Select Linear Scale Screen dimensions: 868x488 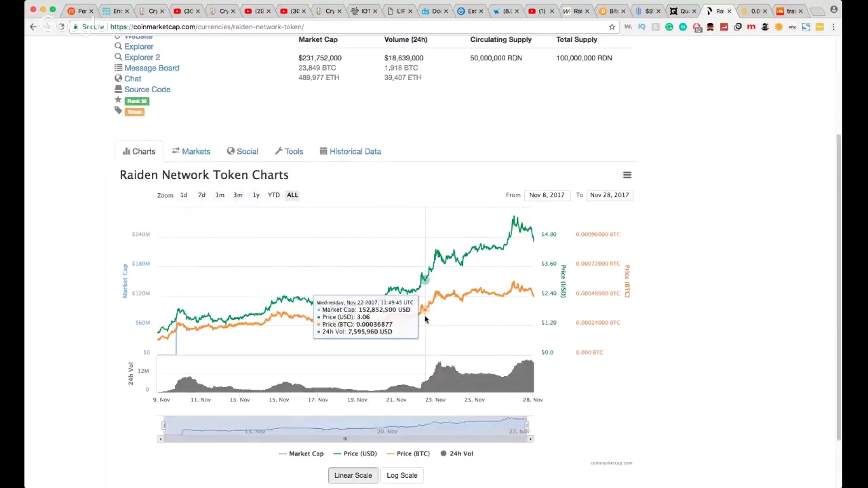(x=353, y=475)
